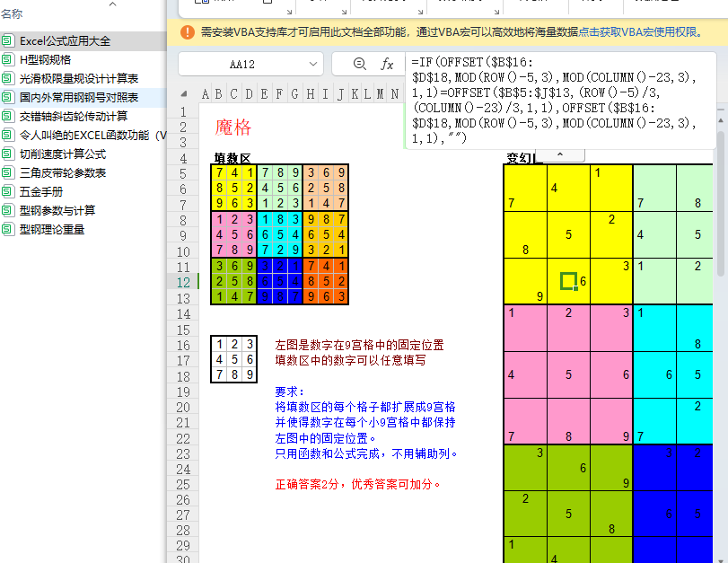728x563 pixels.
Task: Click spreadsheet icon beside 型钢参数与计算
Action: pyautogui.click(x=7, y=210)
